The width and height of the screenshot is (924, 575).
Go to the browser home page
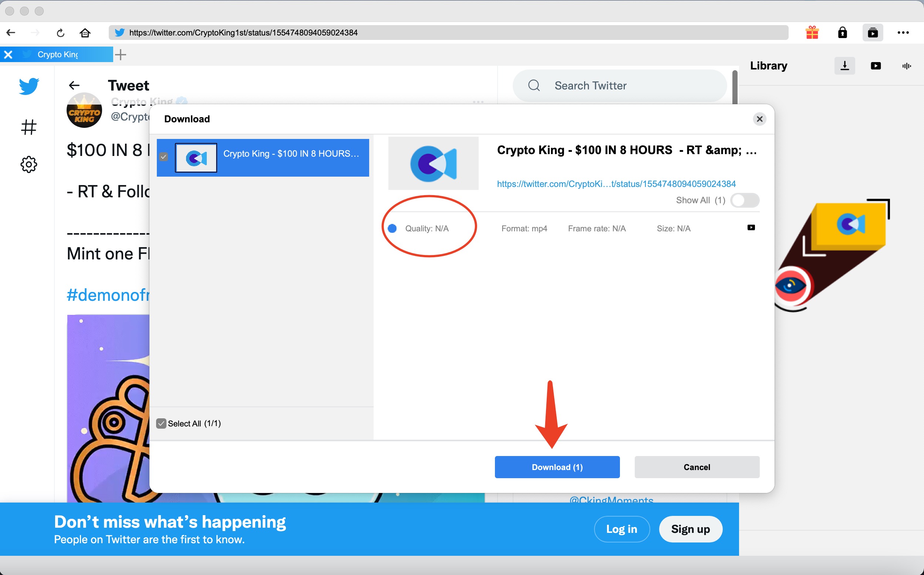[85, 33]
